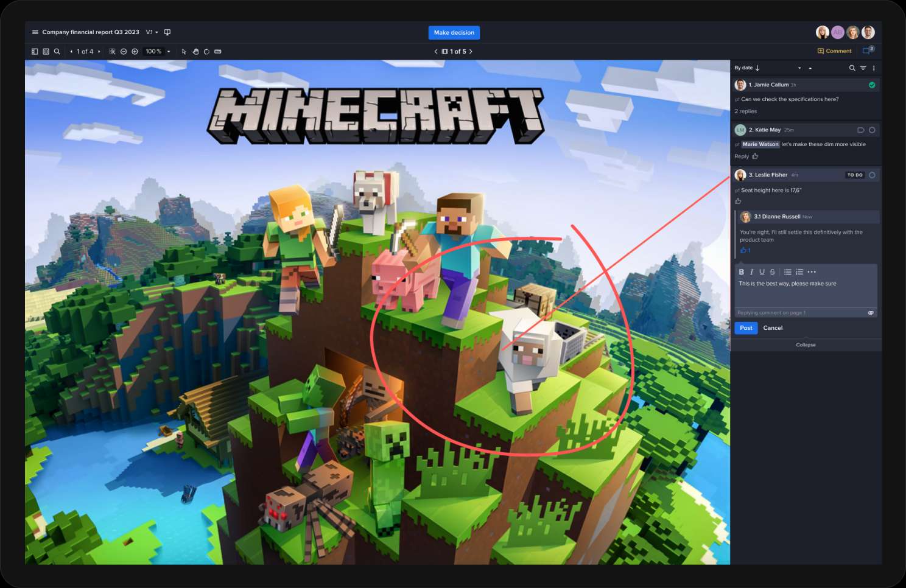The width and height of the screenshot is (906, 588).
Task: Click the zoom in plus icon
Action: pos(135,52)
